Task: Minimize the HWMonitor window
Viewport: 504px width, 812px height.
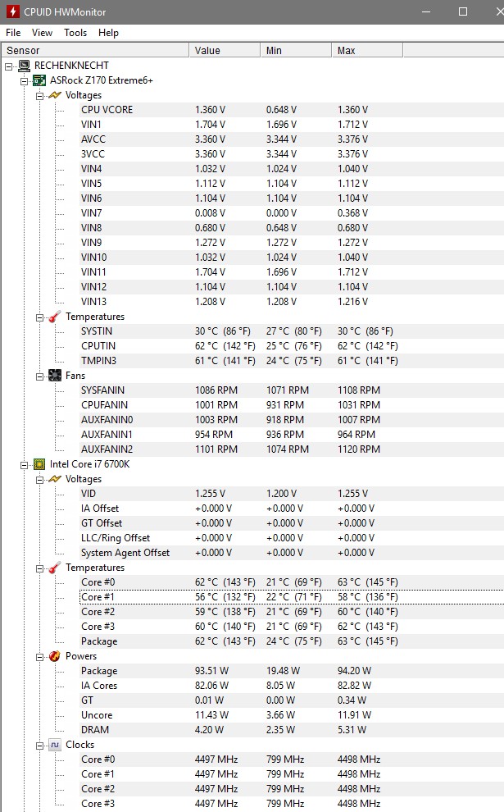Action: pos(426,11)
